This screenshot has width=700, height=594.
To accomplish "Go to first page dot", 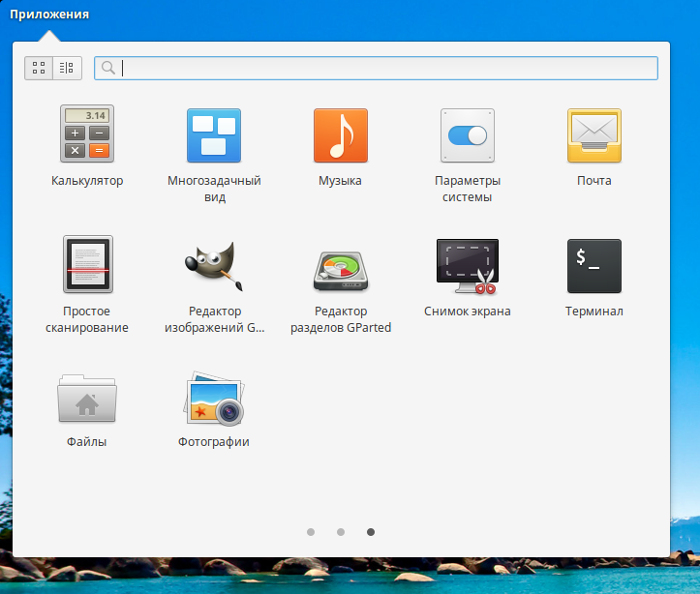I will pos(310,532).
